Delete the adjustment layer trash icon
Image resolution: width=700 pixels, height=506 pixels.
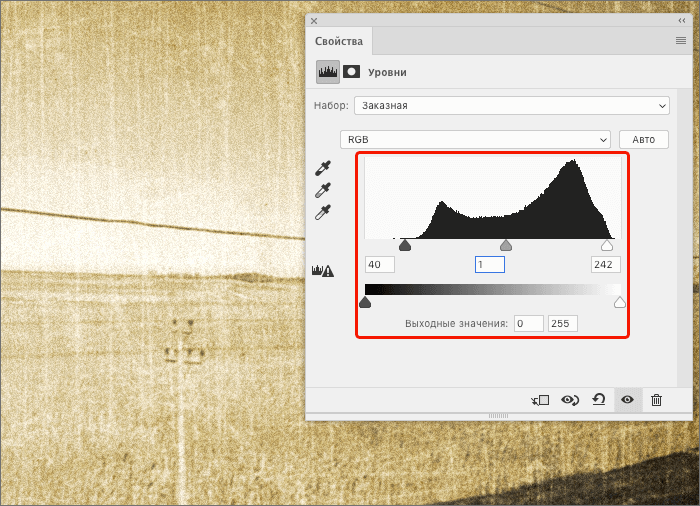pyautogui.click(x=656, y=400)
